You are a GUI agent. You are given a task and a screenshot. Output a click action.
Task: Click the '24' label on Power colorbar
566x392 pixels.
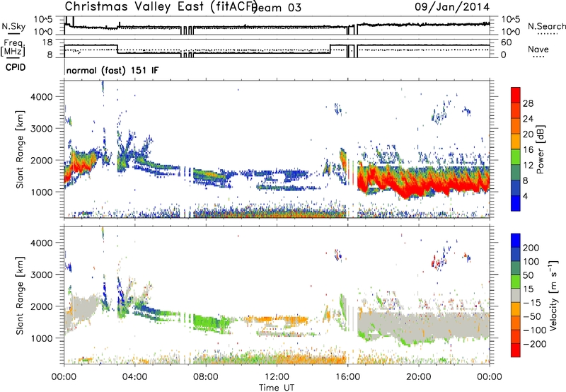(x=528, y=119)
